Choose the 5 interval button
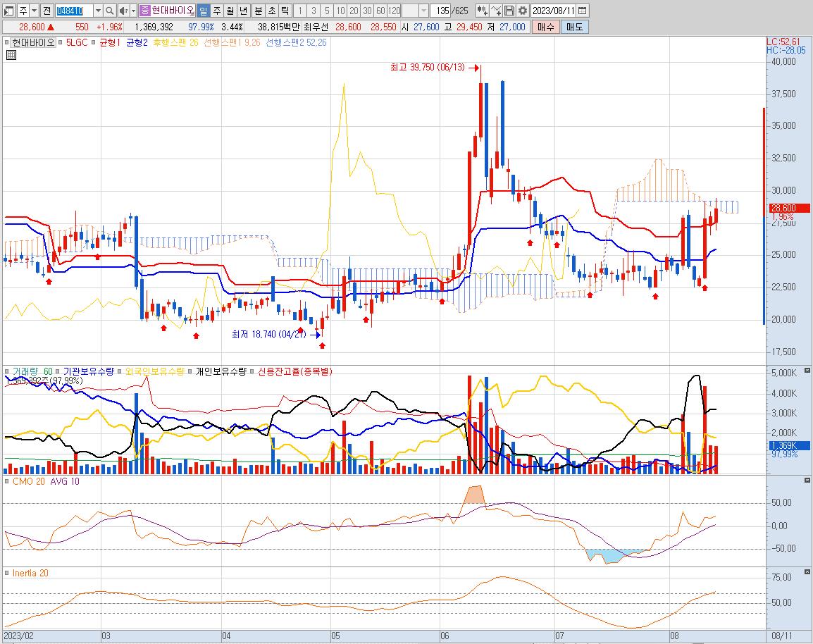 pyautogui.click(x=327, y=11)
